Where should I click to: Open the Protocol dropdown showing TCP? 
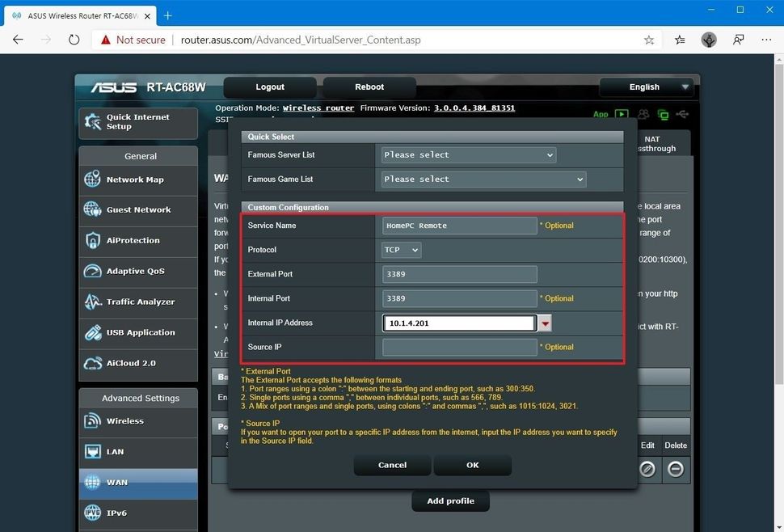[401, 250]
